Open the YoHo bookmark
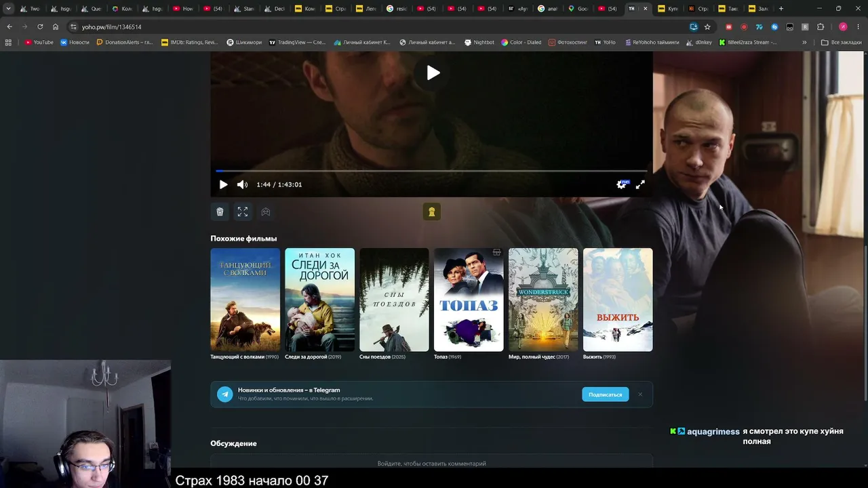This screenshot has width=868, height=488. pyautogui.click(x=605, y=42)
